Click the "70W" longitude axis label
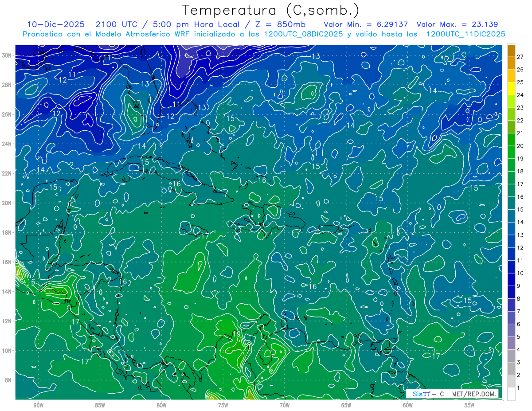This screenshot has height=411, width=532. point(285,405)
